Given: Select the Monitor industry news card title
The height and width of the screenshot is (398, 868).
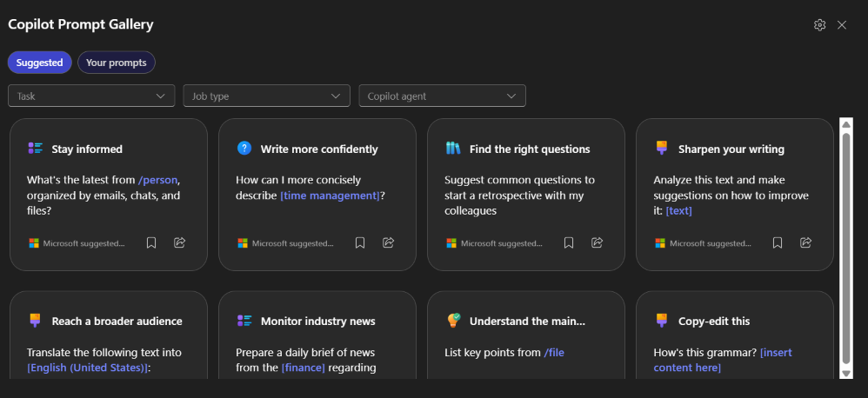Looking at the screenshot, I should tap(317, 322).
